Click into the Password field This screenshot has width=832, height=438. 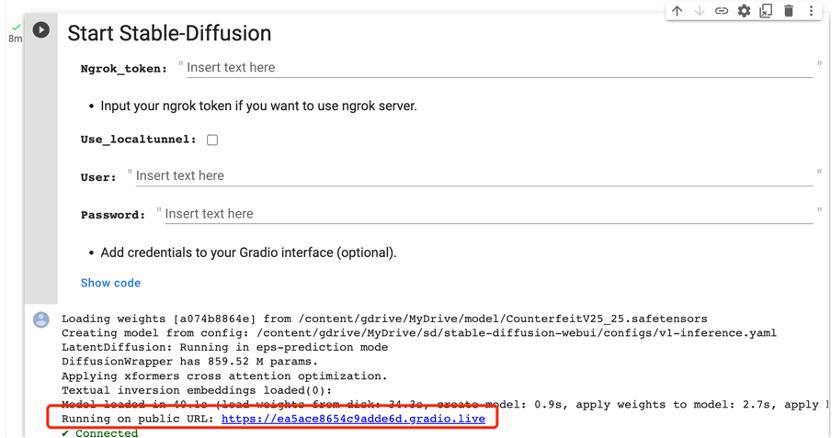[487, 214]
